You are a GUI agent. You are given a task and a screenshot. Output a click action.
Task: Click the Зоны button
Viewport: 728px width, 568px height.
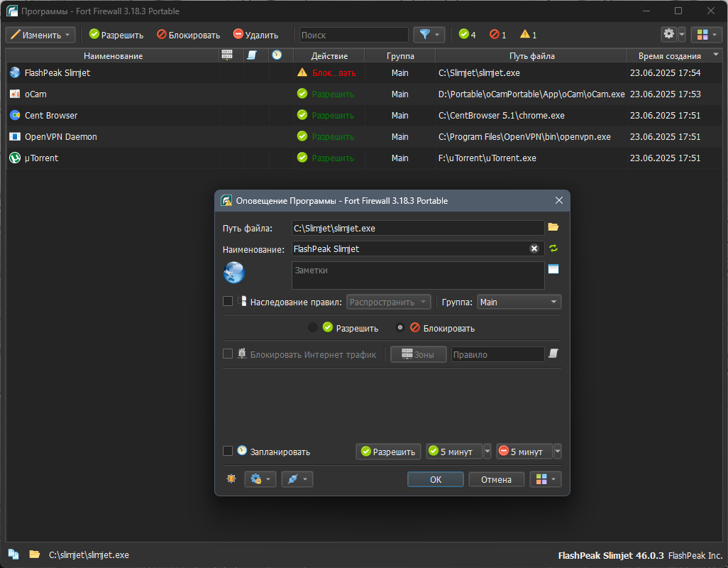point(419,354)
